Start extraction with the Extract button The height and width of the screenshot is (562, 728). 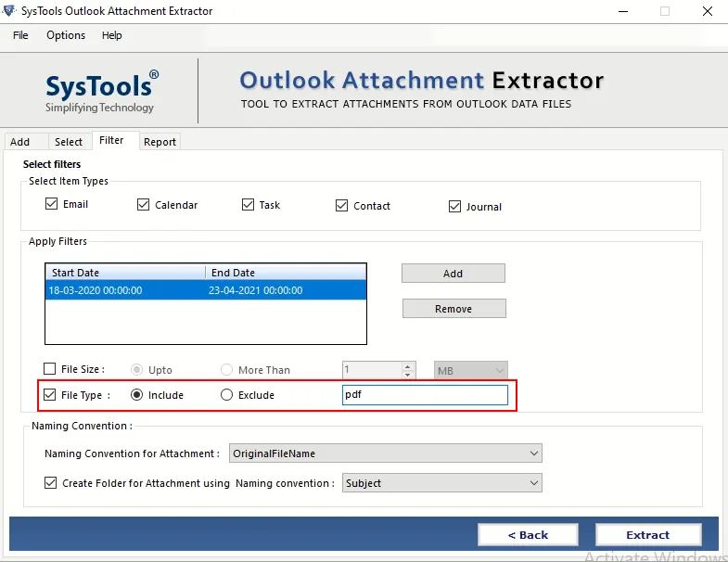(648, 534)
